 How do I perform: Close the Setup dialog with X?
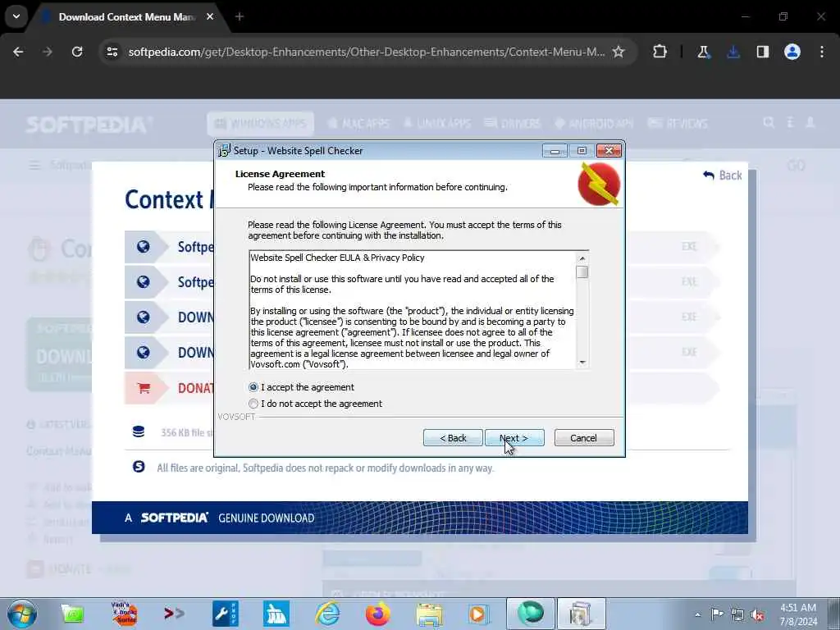tap(609, 151)
